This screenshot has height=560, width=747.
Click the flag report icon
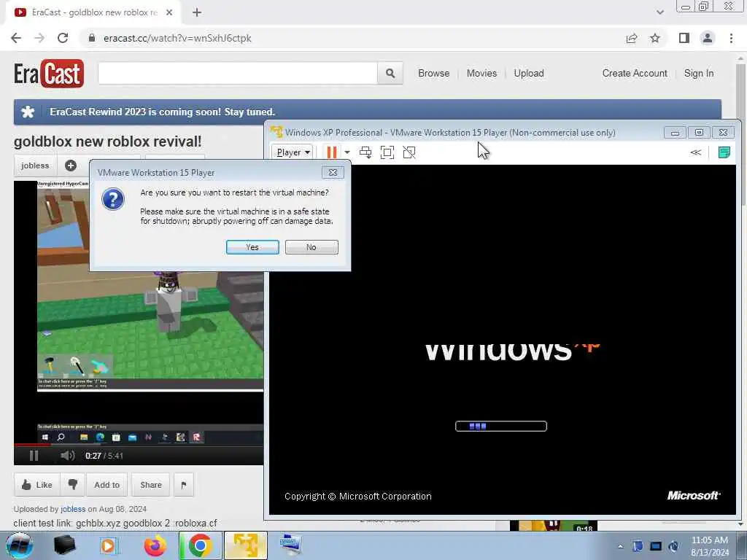point(184,485)
